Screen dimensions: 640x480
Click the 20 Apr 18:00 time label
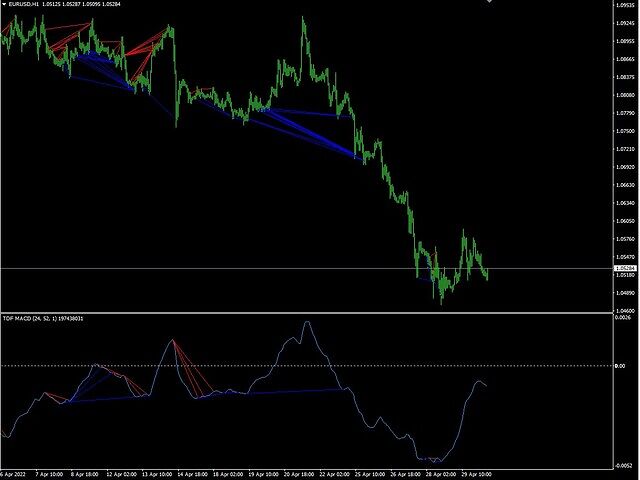click(299, 474)
